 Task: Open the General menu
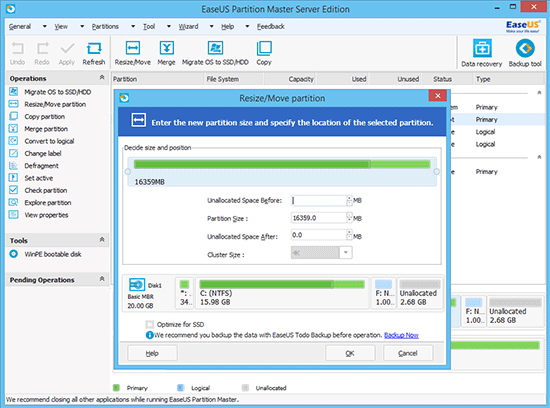click(x=20, y=26)
